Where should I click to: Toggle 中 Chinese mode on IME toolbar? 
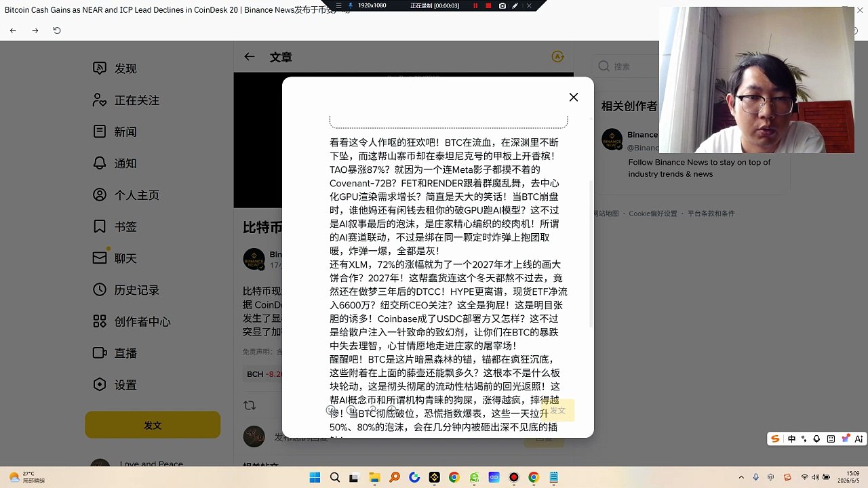tap(791, 439)
